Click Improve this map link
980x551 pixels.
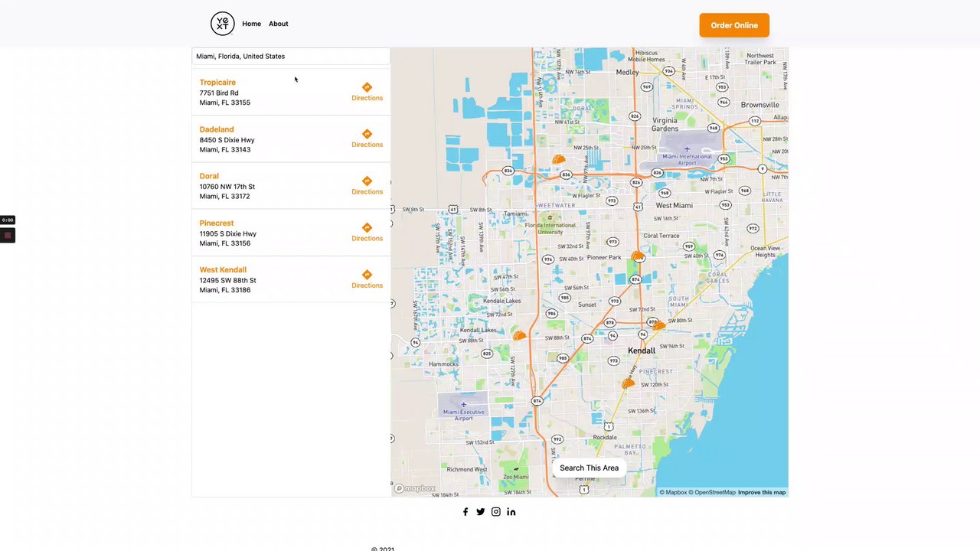tap(762, 493)
